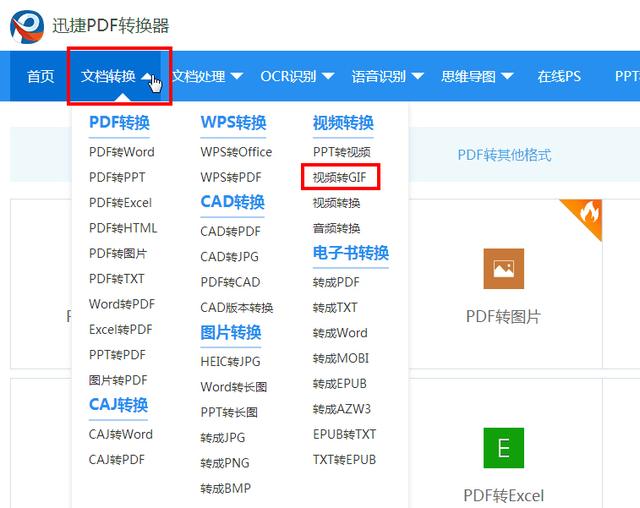Select PDF转PPT from the menu

click(x=117, y=177)
